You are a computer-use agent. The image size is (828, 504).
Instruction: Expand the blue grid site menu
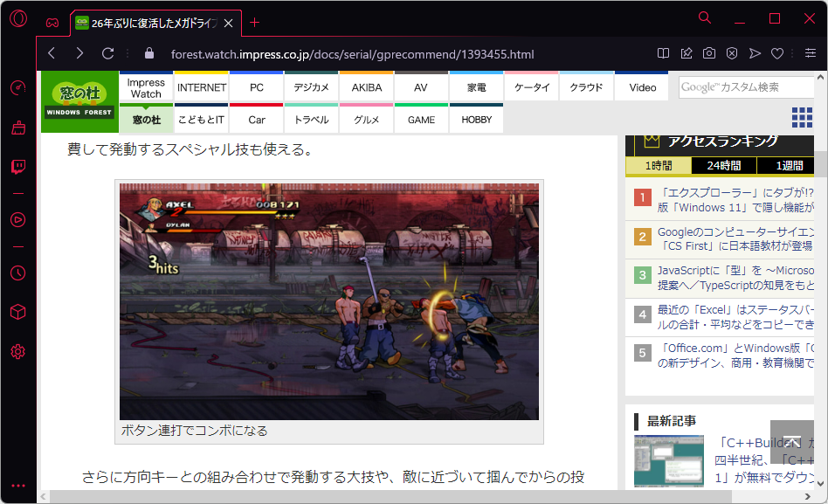pos(801,115)
